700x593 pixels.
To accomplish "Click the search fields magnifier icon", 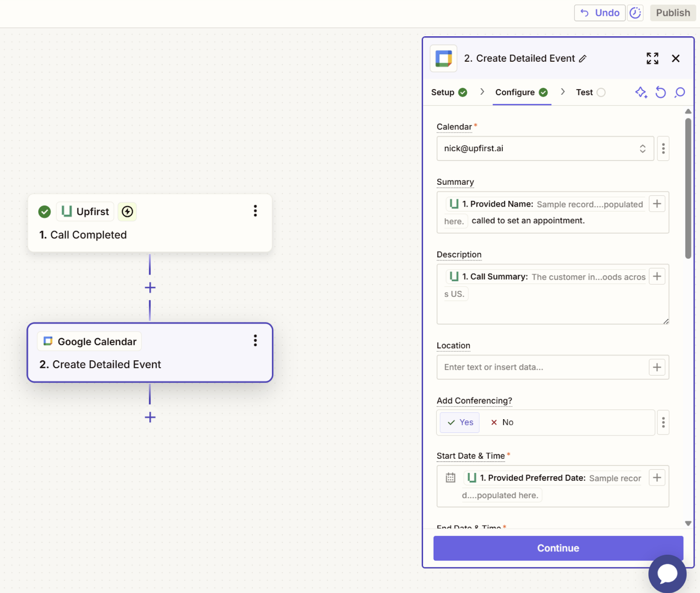I will pos(679,92).
